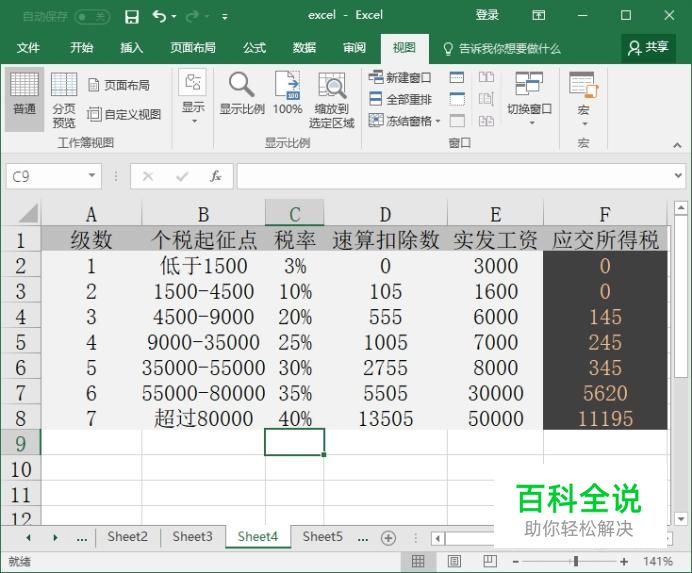Switch to the Sheet3 tab
Viewport: 692px width, 573px height.
pos(192,537)
